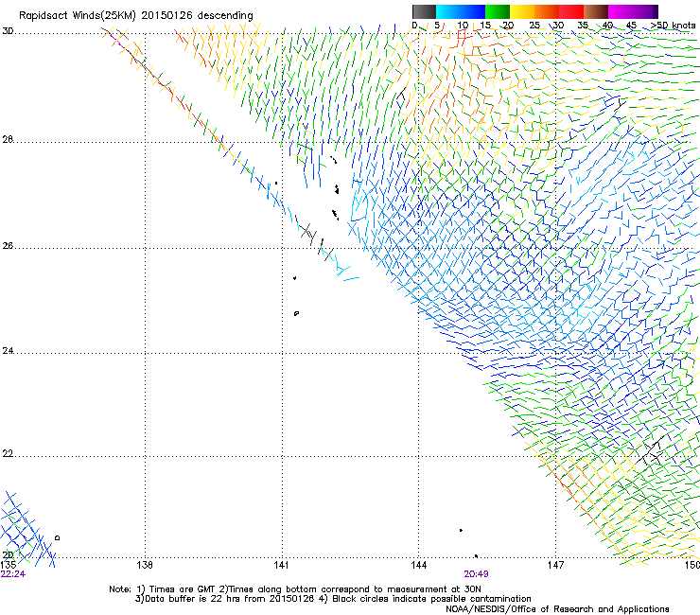Click the longitude label '147'

[x=555, y=565]
